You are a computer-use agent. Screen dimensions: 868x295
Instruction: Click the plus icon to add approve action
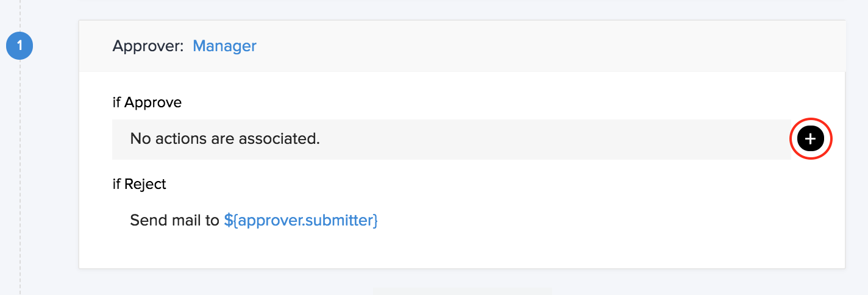point(810,140)
